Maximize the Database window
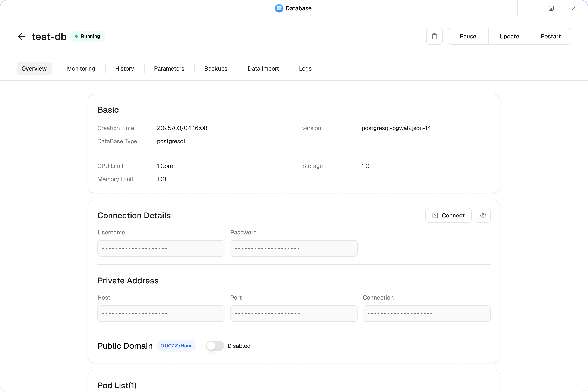This screenshot has height=392, width=588. (551, 8)
